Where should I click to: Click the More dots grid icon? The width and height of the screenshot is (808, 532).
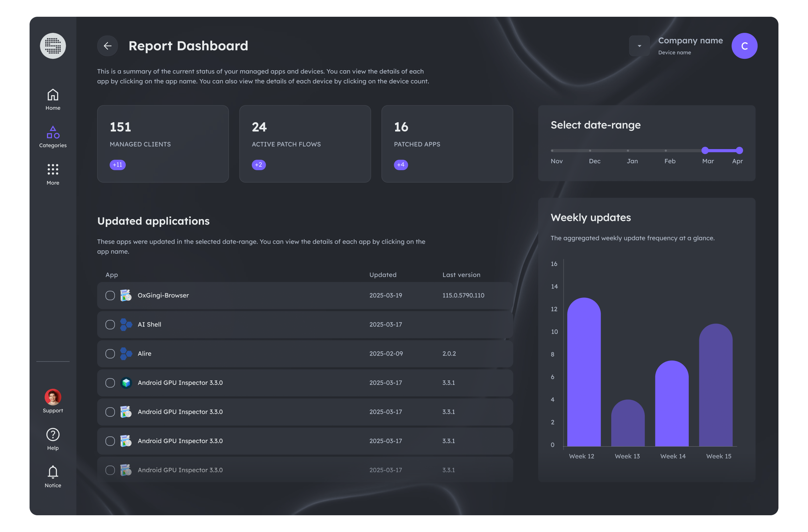tap(53, 169)
